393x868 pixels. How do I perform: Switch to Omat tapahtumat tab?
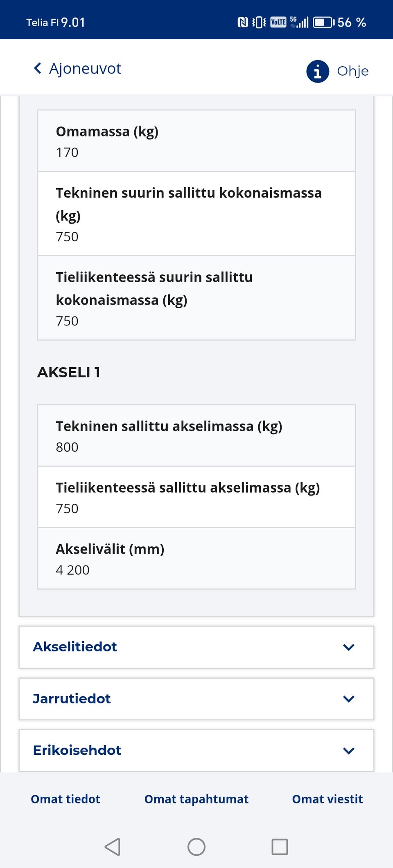click(196, 799)
